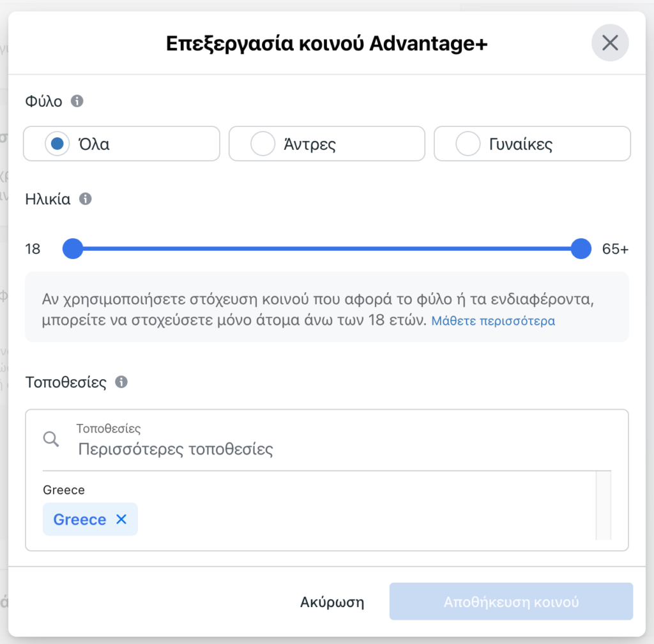Screen dimensions: 654x644
Task: Open the Μάθετε περισσότερα link
Action: pyautogui.click(x=493, y=320)
